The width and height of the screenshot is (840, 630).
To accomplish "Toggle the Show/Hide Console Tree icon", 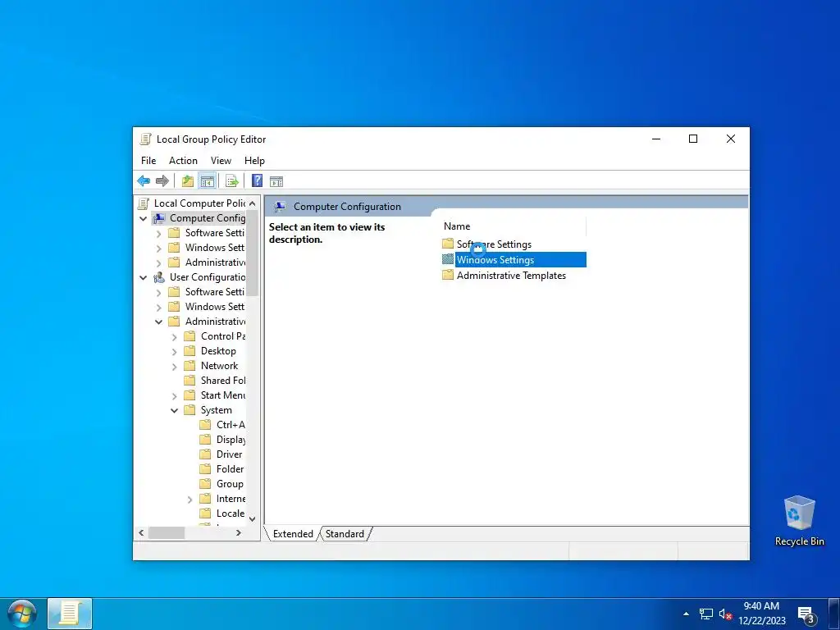I will pyautogui.click(x=208, y=181).
